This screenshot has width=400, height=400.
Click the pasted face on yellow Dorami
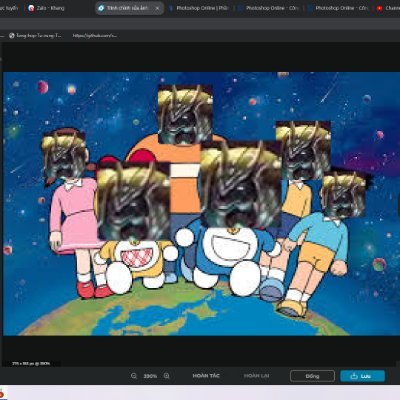134,201
